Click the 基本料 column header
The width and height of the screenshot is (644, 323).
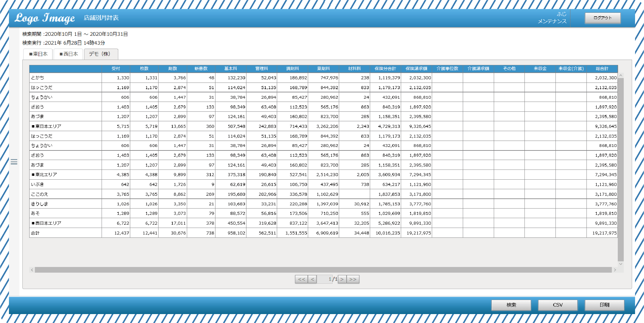pos(231,69)
